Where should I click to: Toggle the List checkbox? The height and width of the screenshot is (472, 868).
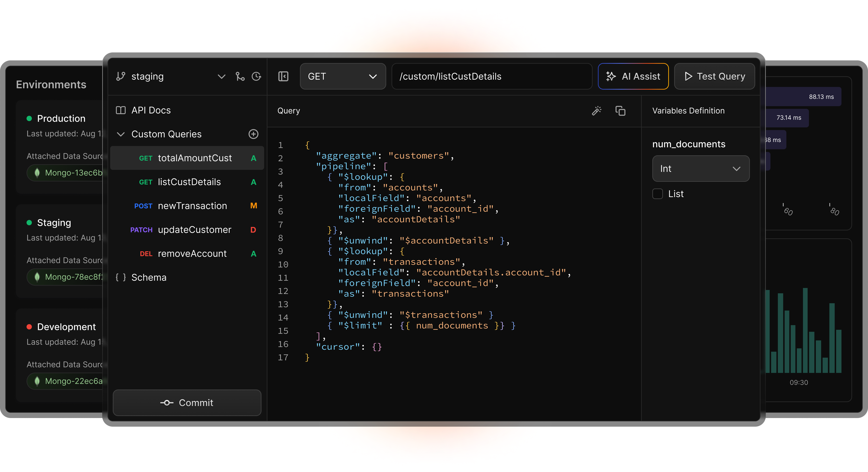(x=657, y=194)
